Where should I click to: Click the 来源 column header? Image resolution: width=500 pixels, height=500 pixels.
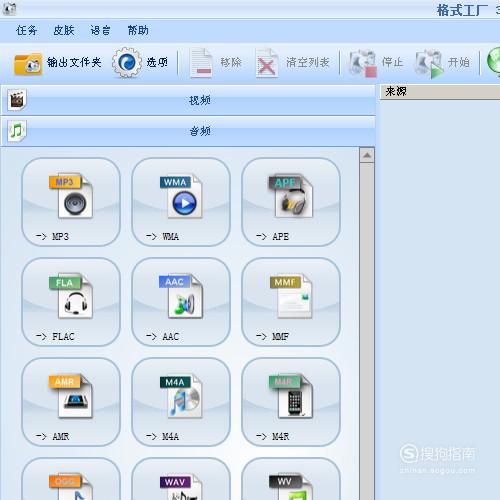(x=440, y=92)
